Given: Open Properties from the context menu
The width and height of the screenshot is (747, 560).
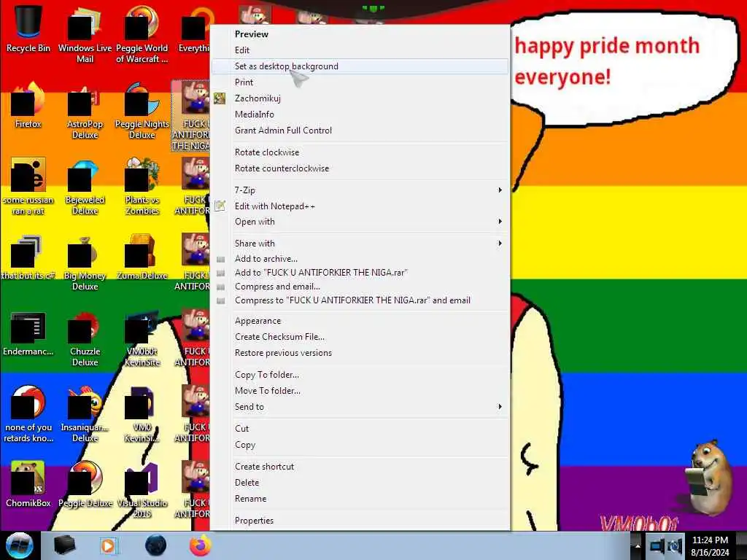Looking at the screenshot, I should coord(360,521).
